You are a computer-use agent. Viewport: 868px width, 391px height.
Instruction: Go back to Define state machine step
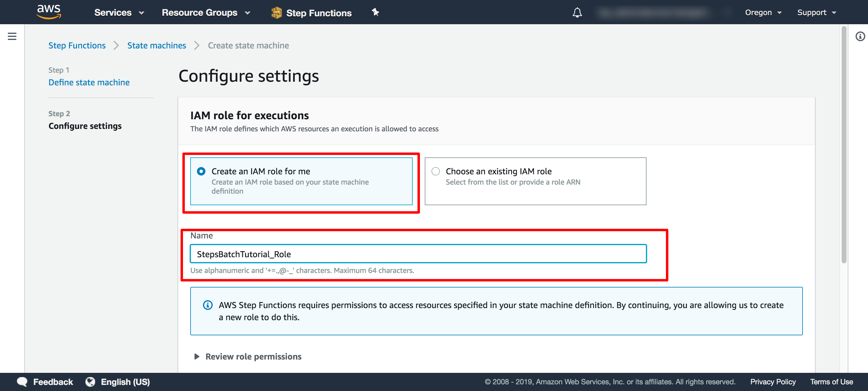(x=89, y=82)
